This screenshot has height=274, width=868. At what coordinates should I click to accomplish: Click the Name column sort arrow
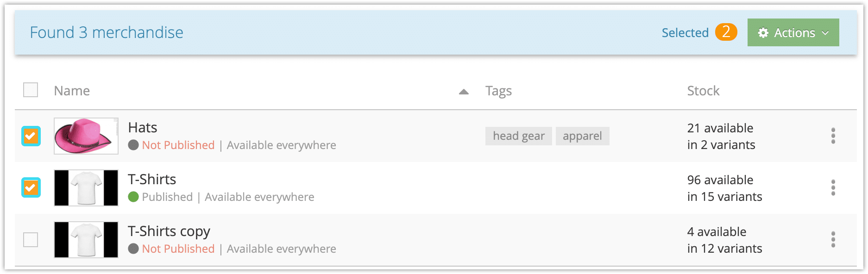click(464, 92)
